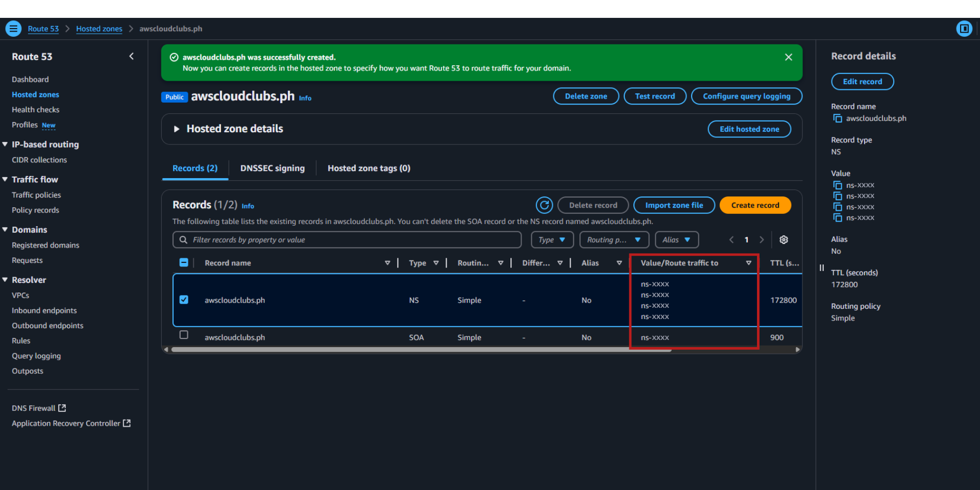Focus the Filter records search field
The image size is (980, 490).
coord(347,240)
